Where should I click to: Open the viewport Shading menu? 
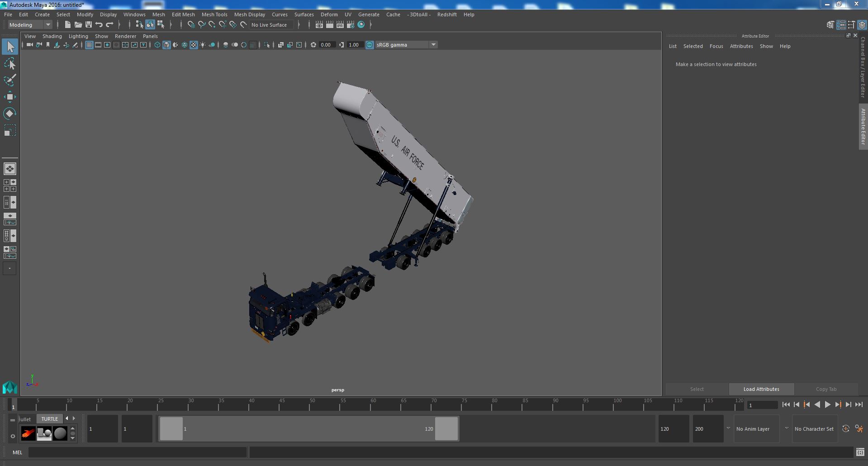click(x=52, y=36)
